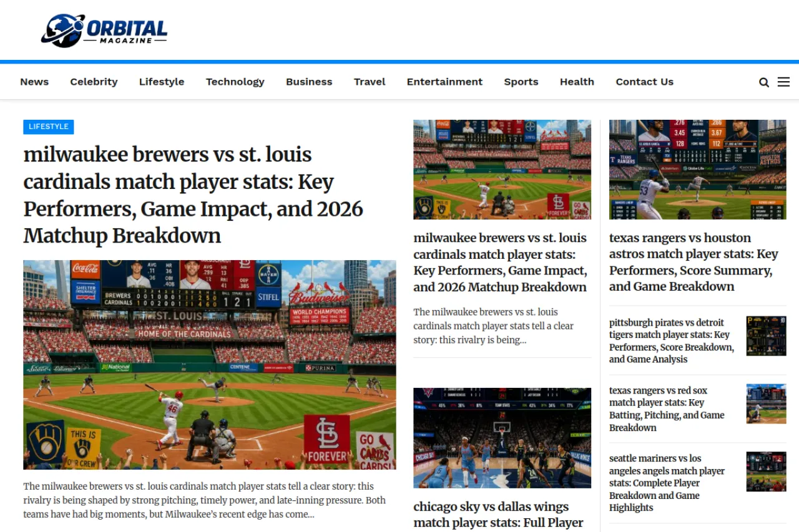Open the search icon in the navbar
Image resolution: width=799 pixels, height=532 pixels.
[764, 82]
